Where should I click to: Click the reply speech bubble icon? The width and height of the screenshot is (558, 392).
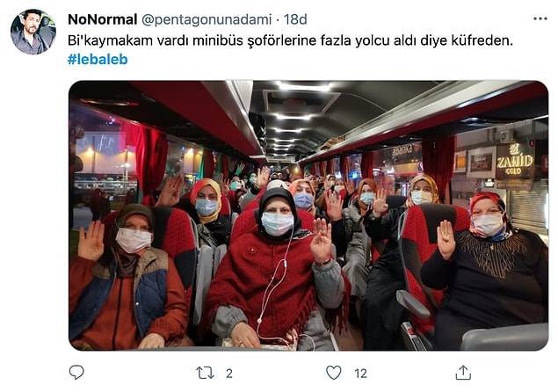tap(76, 373)
